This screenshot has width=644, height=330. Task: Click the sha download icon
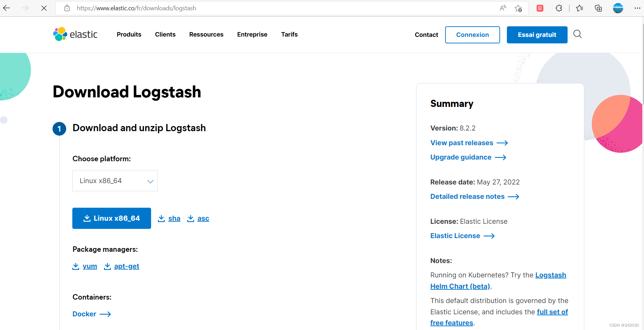coord(161,218)
